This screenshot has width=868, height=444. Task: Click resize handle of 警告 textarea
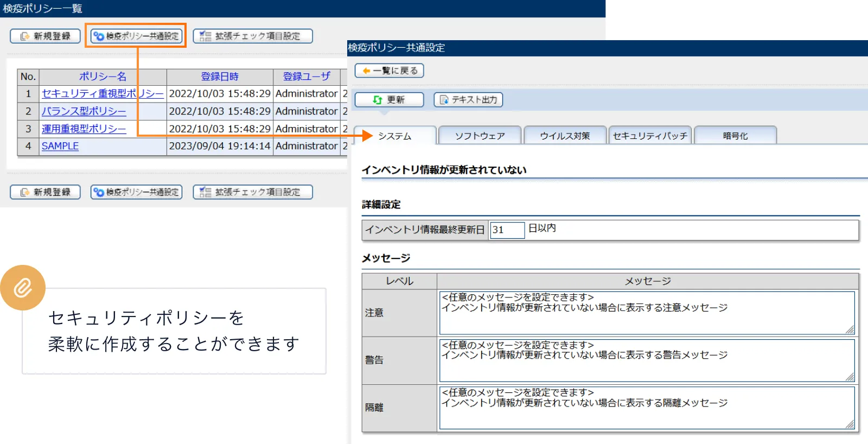tap(850, 377)
